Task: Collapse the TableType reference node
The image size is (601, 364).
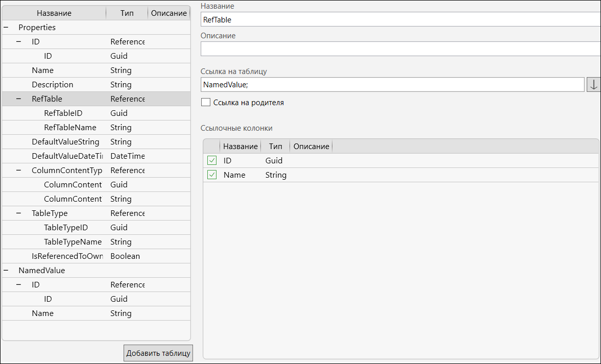Action: [x=19, y=213]
